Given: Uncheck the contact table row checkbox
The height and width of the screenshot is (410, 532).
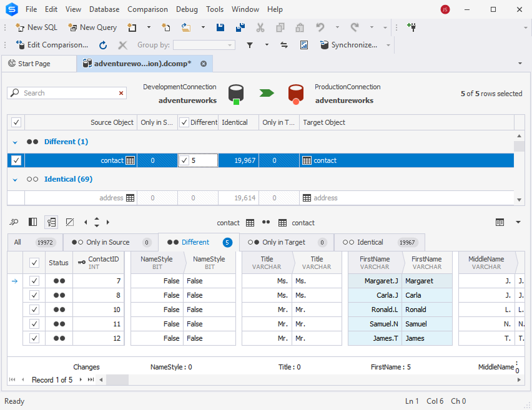Looking at the screenshot, I should point(16,160).
